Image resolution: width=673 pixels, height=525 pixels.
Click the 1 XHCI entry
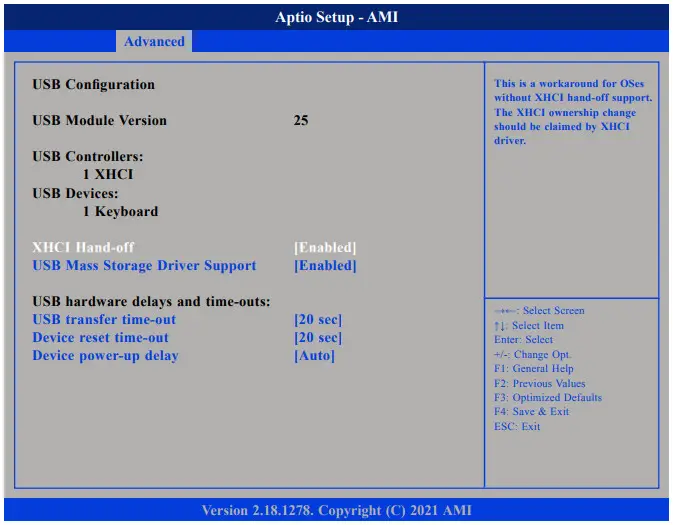tap(108, 174)
